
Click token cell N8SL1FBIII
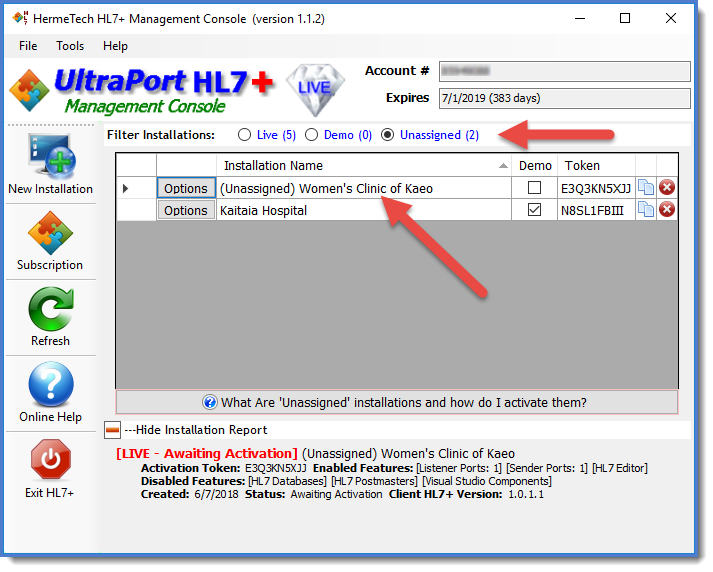tap(596, 211)
